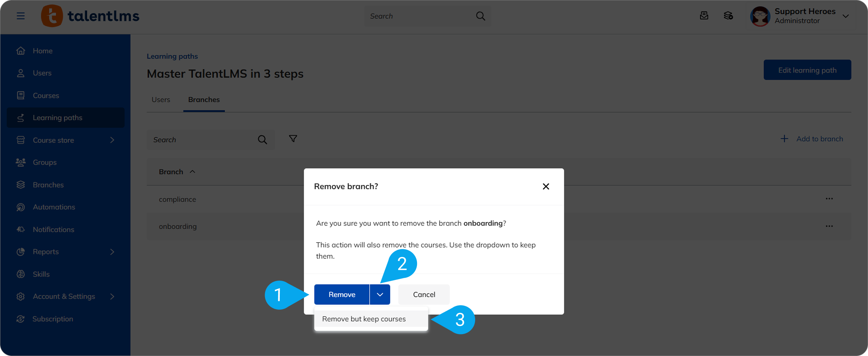The image size is (868, 356).
Task: Open the Remove button dropdown arrow
Action: point(380,295)
